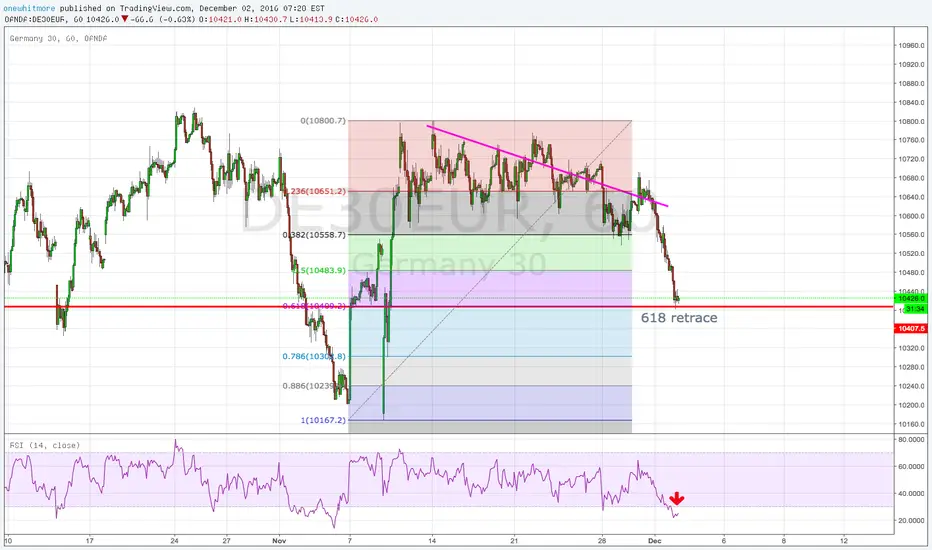Click the TradingView.com text in the header
The image size is (932, 550).
(156, 8)
